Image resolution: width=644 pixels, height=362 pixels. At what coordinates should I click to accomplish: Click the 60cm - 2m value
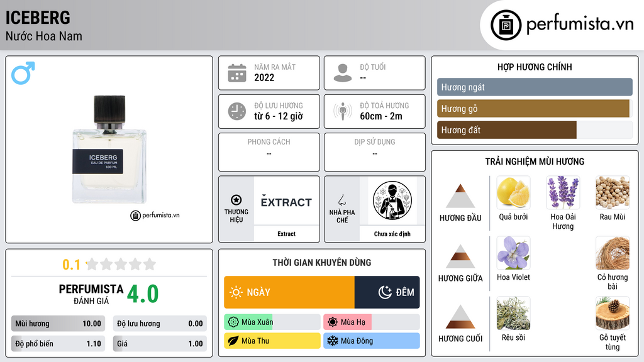click(381, 116)
